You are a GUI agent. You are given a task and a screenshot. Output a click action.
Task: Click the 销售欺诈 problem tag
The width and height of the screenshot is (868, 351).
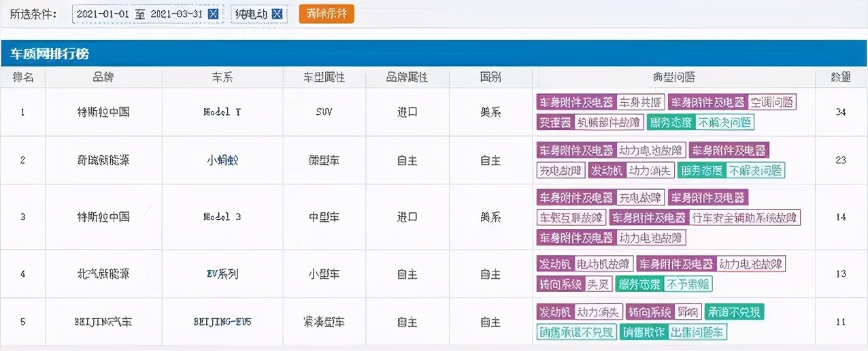[644, 332]
